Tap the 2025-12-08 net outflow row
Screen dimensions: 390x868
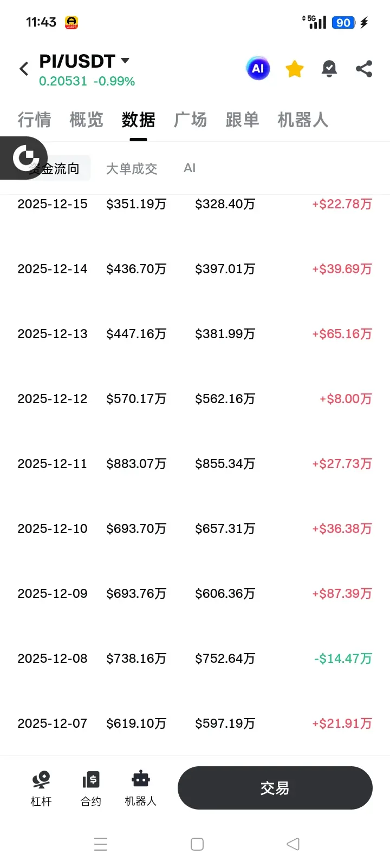pyautogui.click(x=195, y=659)
